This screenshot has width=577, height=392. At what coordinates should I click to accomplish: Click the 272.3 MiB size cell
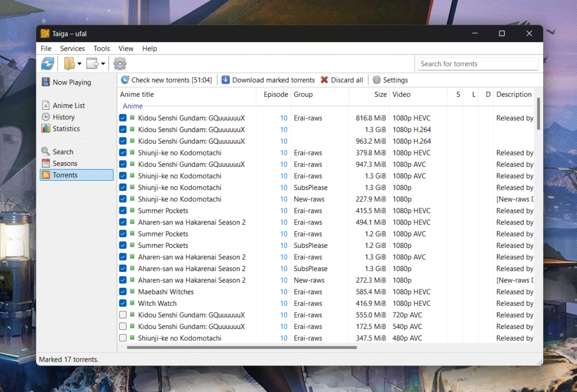coord(371,280)
